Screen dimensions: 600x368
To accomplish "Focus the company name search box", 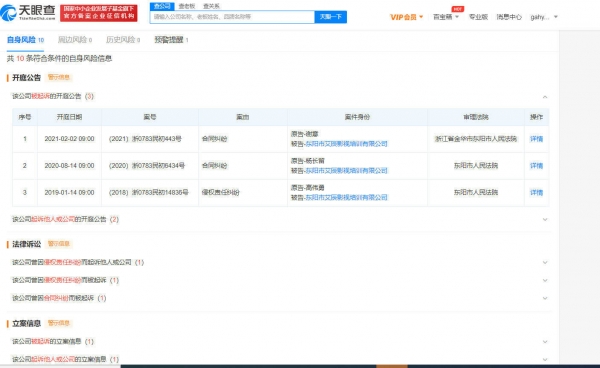I will [x=232, y=17].
